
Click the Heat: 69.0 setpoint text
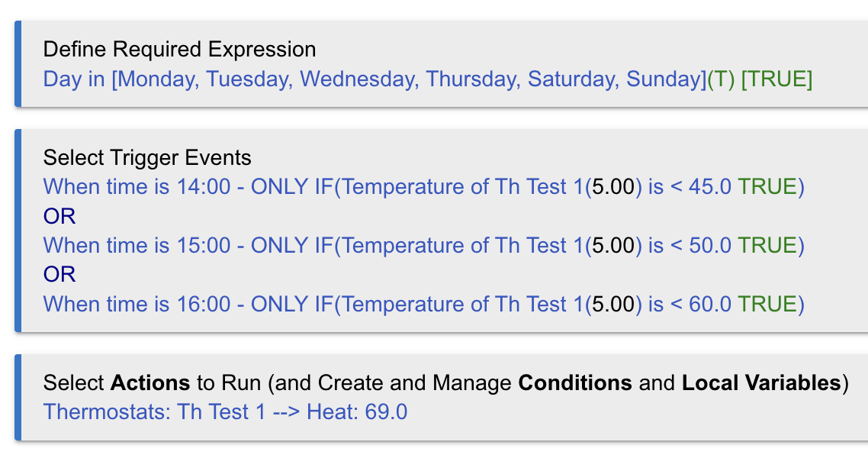click(357, 412)
